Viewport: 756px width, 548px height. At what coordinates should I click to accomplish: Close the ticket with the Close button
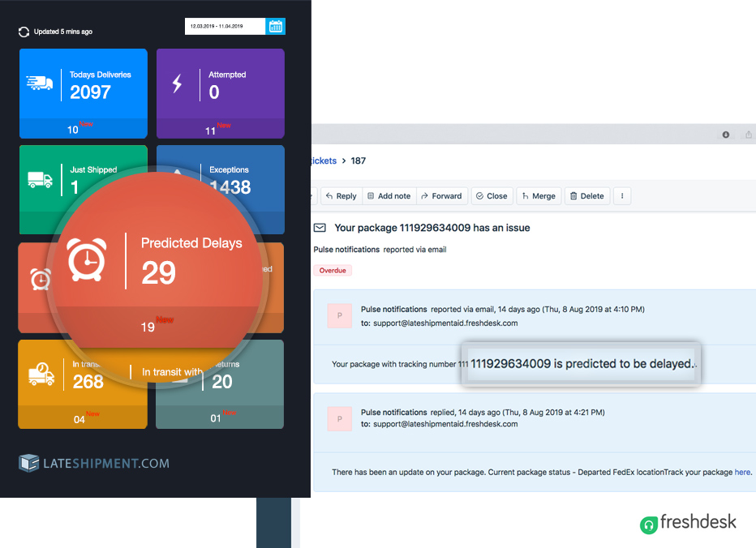(492, 196)
